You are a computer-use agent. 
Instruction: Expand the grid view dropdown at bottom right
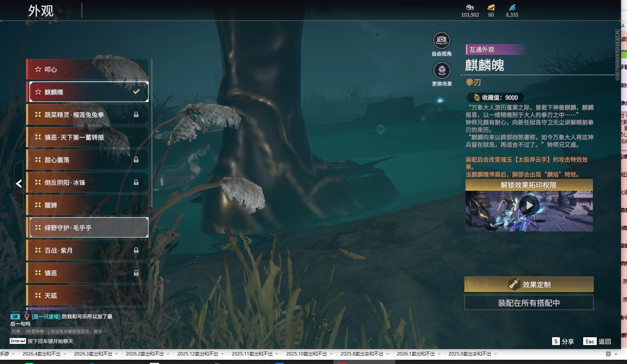616,354
